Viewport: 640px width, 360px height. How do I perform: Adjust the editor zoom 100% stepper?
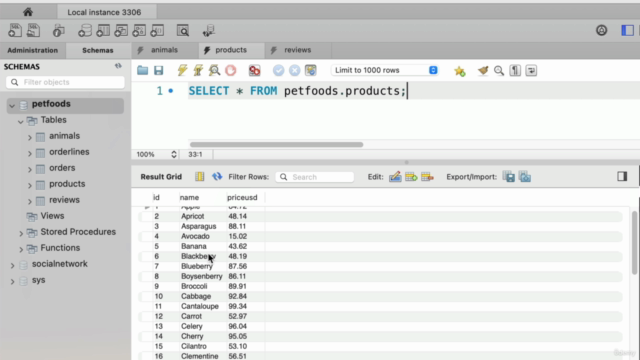click(x=174, y=154)
